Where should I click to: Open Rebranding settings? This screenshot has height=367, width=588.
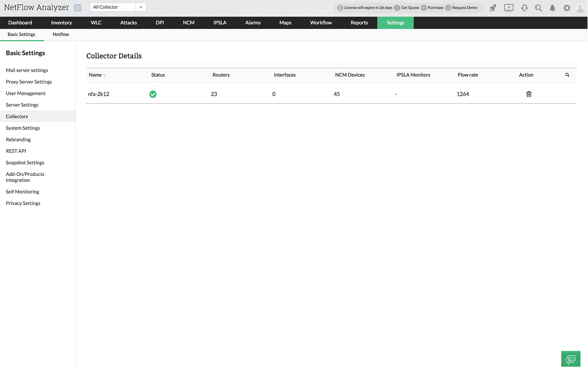[18, 139]
